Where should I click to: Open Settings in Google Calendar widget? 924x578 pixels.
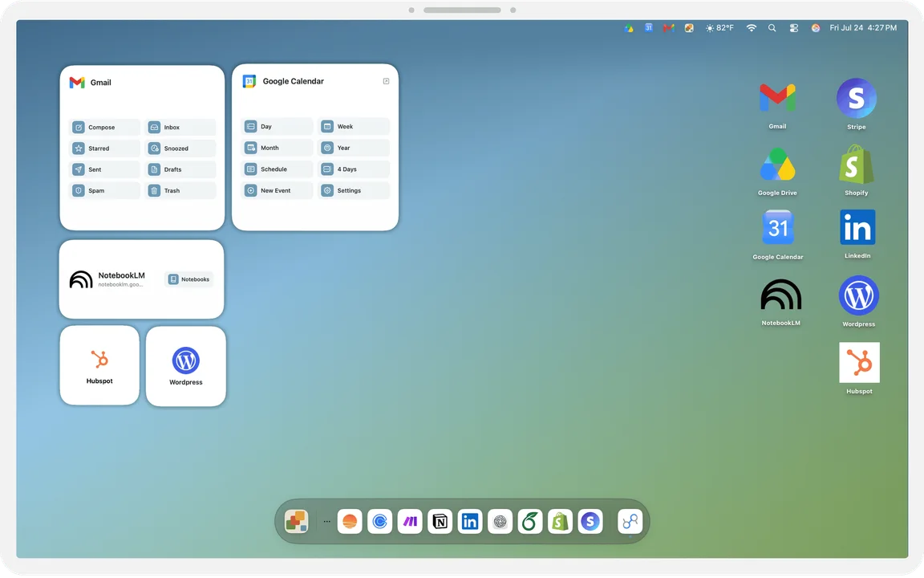pos(354,190)
